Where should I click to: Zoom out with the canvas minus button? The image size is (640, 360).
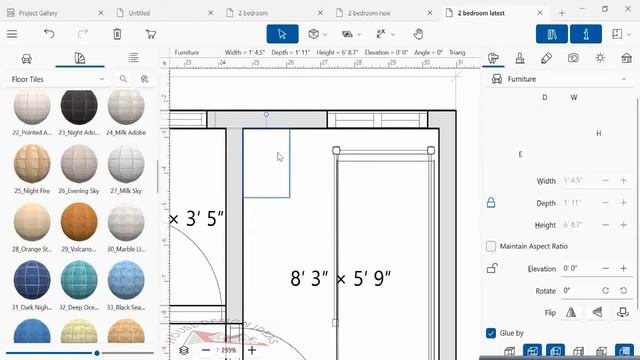(x=206, y=350)
